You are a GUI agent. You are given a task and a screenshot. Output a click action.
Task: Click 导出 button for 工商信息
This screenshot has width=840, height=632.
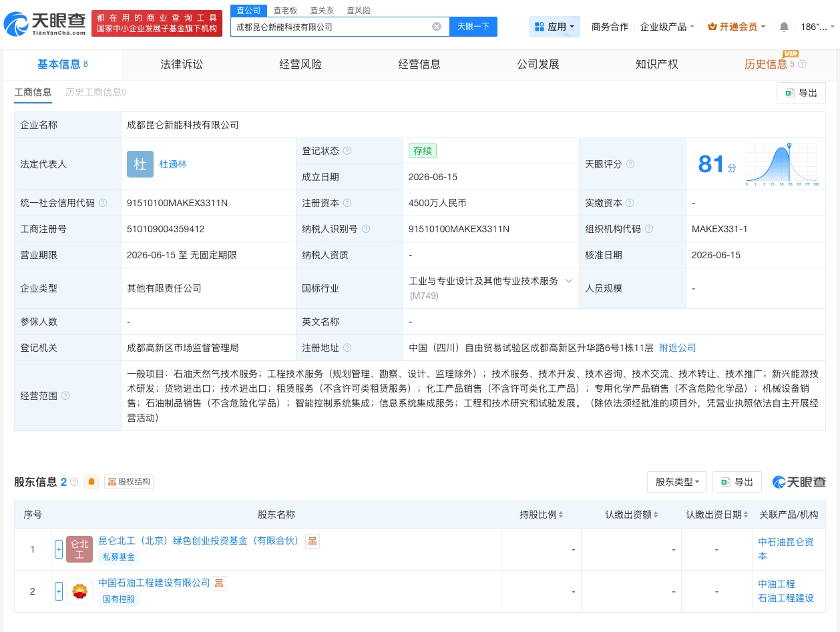coord(801,93)
